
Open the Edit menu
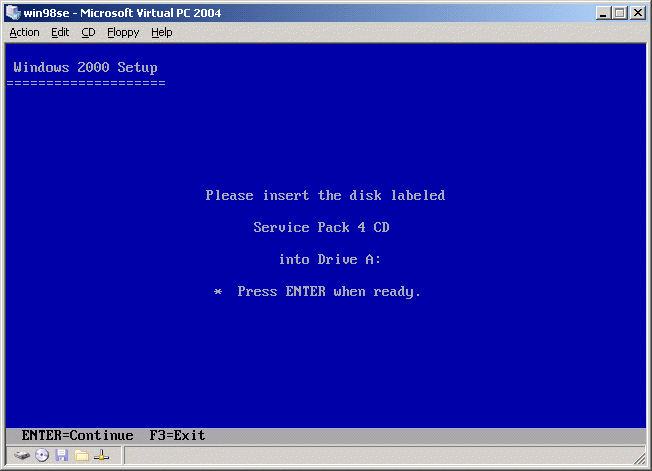[x=60, y=32]
